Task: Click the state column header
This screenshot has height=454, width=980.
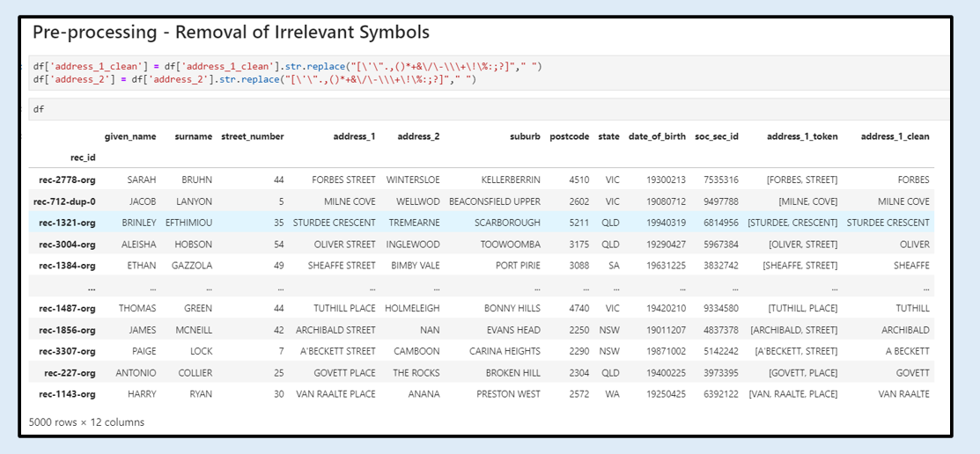Action: point(608,136)
